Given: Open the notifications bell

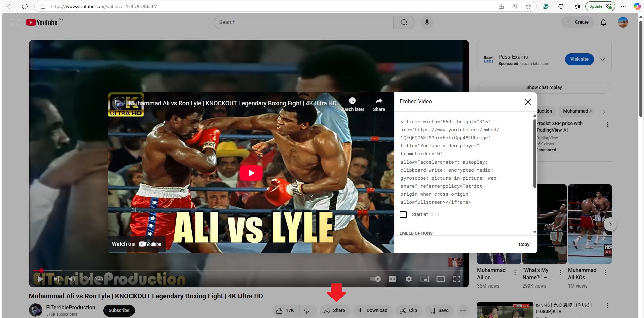Looking at the screenshot, I should click(603, 22).
